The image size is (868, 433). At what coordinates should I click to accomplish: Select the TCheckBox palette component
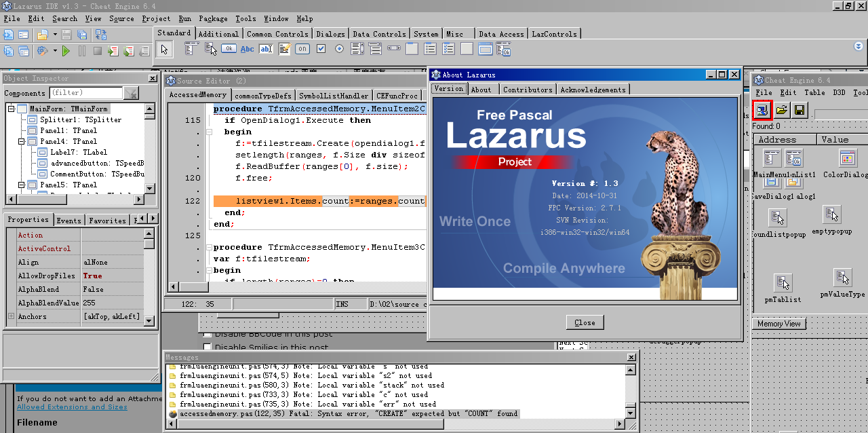(321, 49)
